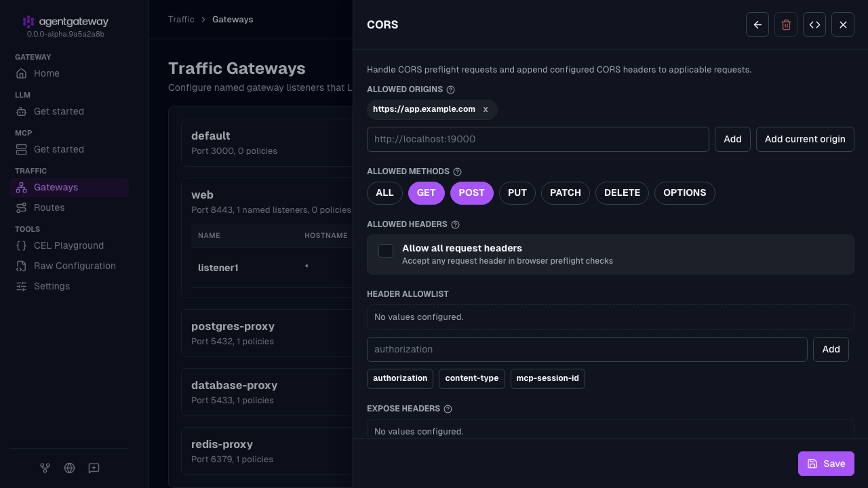Viewport: 868px width, 488px height.
Task: Open Routes in the sidebar
Action: pos(69,207)
